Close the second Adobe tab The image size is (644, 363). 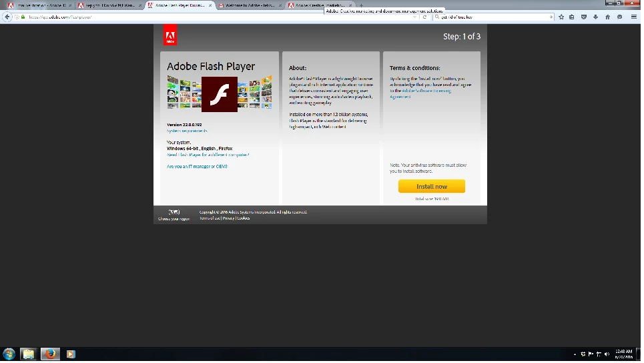[x=141, y=5]
